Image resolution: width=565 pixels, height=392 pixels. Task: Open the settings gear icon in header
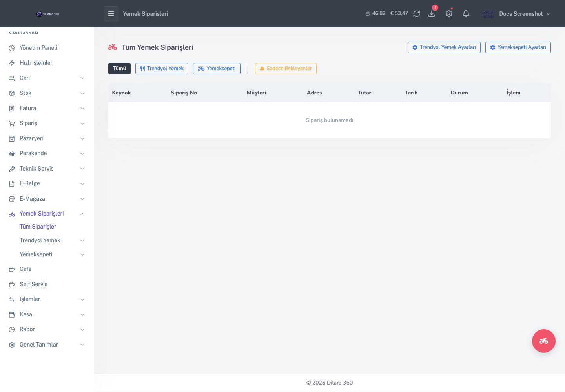click(449, 14)
